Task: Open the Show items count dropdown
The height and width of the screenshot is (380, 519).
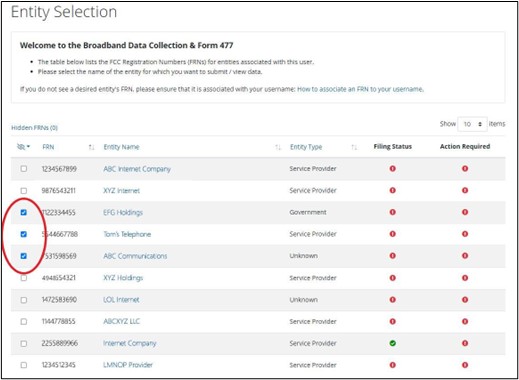Action: (x=473, y=124)
